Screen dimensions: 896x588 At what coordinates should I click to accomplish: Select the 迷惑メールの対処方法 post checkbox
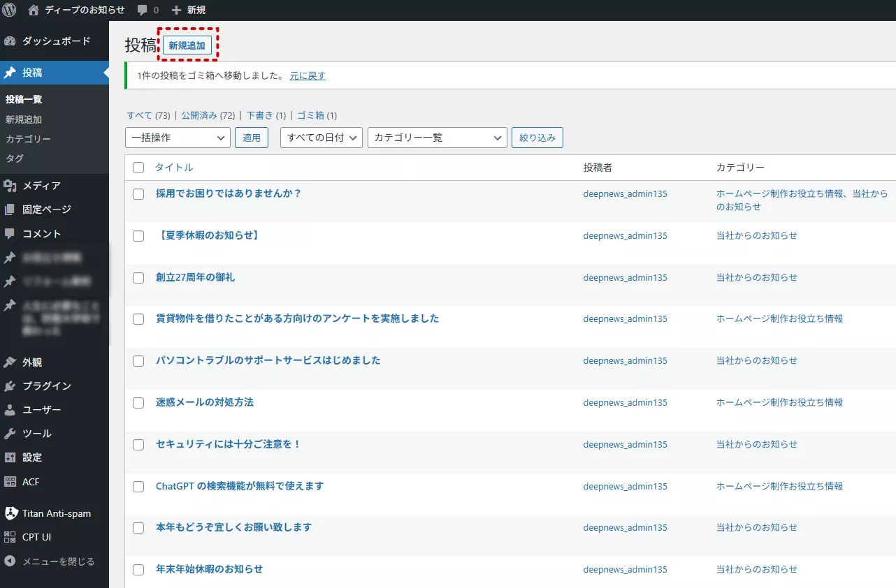tap(138, 403)
